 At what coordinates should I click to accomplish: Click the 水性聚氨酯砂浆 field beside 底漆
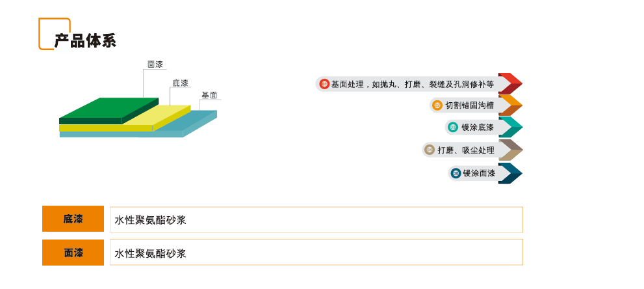click(x=316, y=220)
